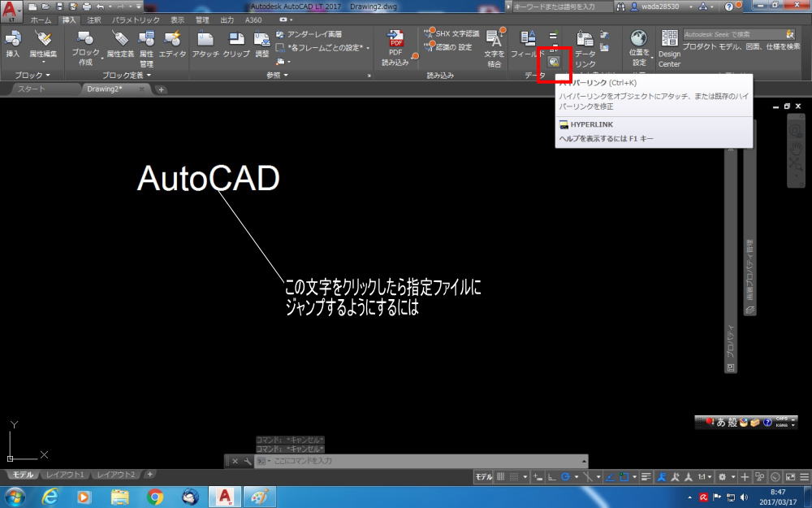Viewport: 812px width, 508px height.
Task: Click the Plot printer icon in quick access
Action: point(87,7)
